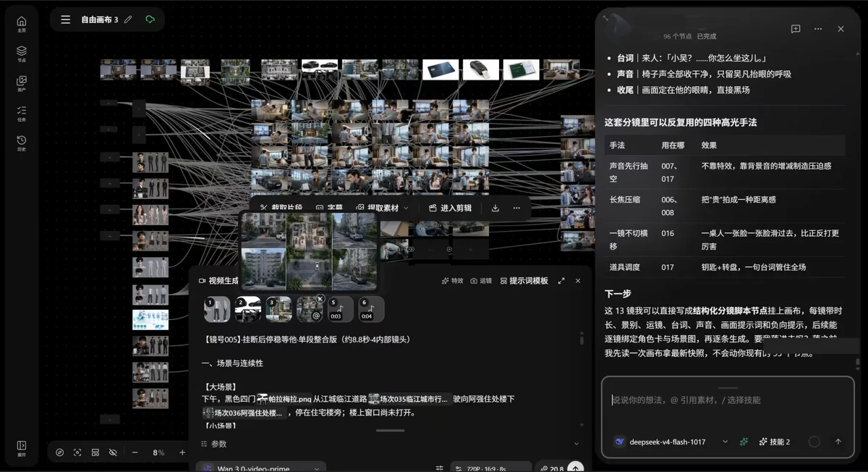868x472 pixels.
Task: Click the 技能 2 skills button
Action: pos(775,442)
